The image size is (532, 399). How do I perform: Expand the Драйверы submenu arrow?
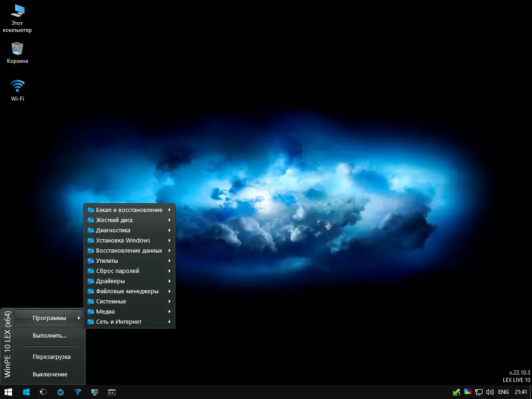pos(169,281)
